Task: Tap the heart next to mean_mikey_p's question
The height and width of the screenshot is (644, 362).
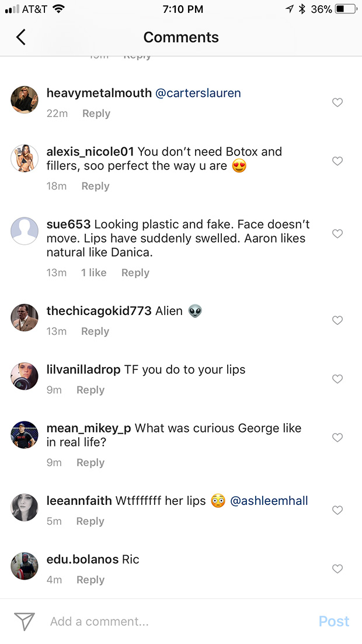Action: pyautogui.click(x=337, y=437)
